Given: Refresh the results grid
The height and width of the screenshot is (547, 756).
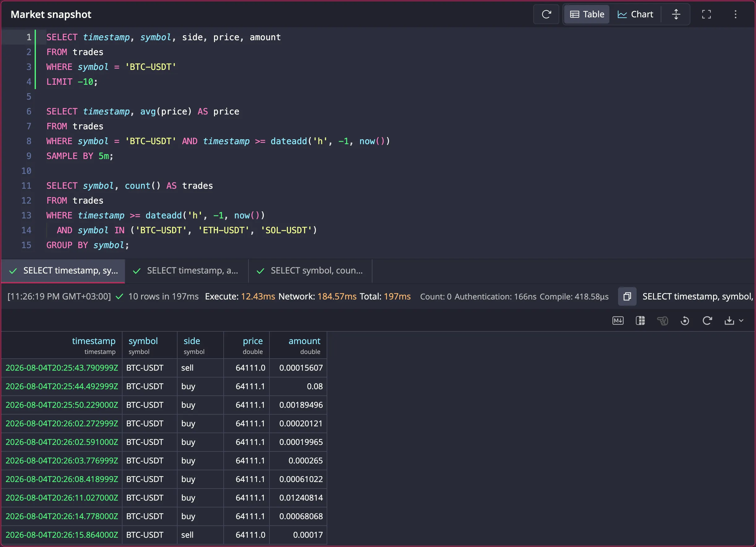Looking at the screenshot, I should 707,321.
